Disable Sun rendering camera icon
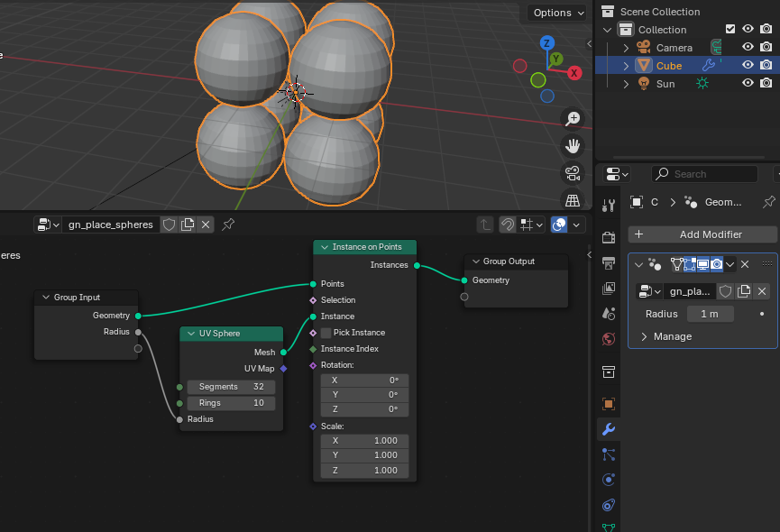780x532 pixels. (766, 83)
